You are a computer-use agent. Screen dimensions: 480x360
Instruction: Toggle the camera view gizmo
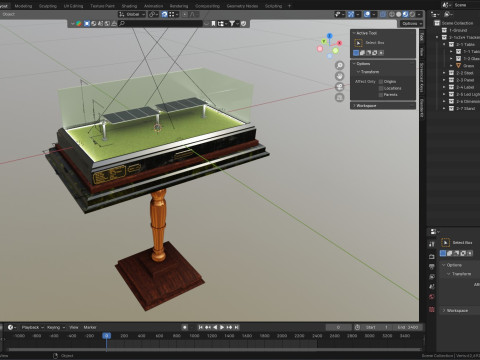click(339, 87)
